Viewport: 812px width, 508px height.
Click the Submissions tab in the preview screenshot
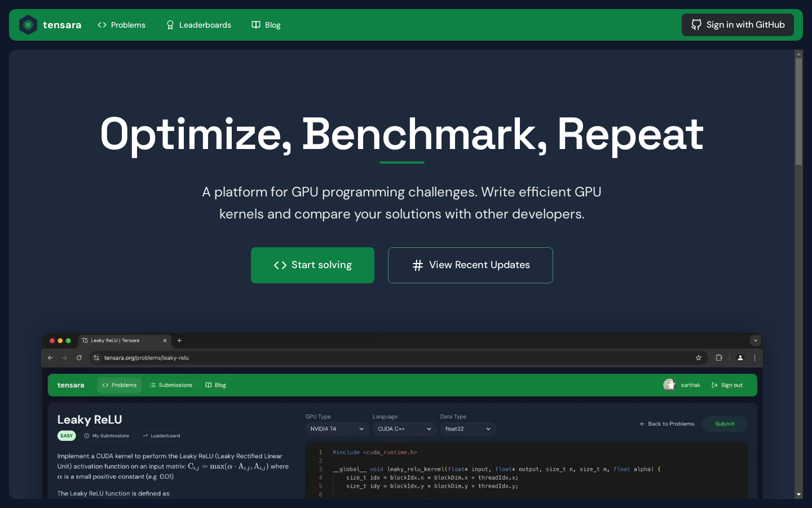tap(171, 385)
